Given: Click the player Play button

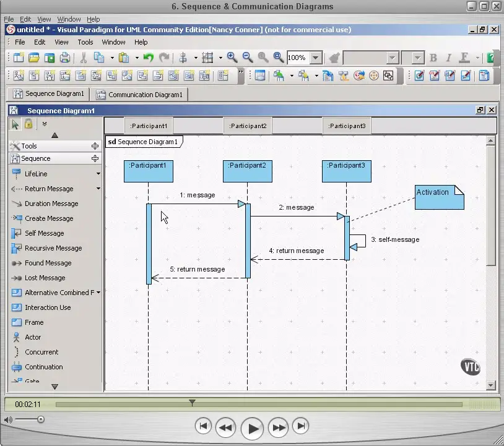Looking at the screenshot, I should (x=252, y=428).
